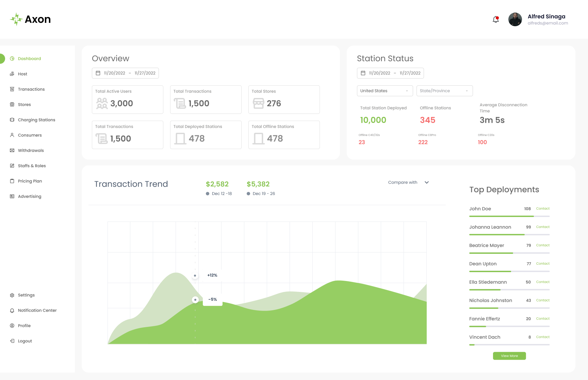
Task: Open the United States country dropdown
Action: [x=385, y=91]
